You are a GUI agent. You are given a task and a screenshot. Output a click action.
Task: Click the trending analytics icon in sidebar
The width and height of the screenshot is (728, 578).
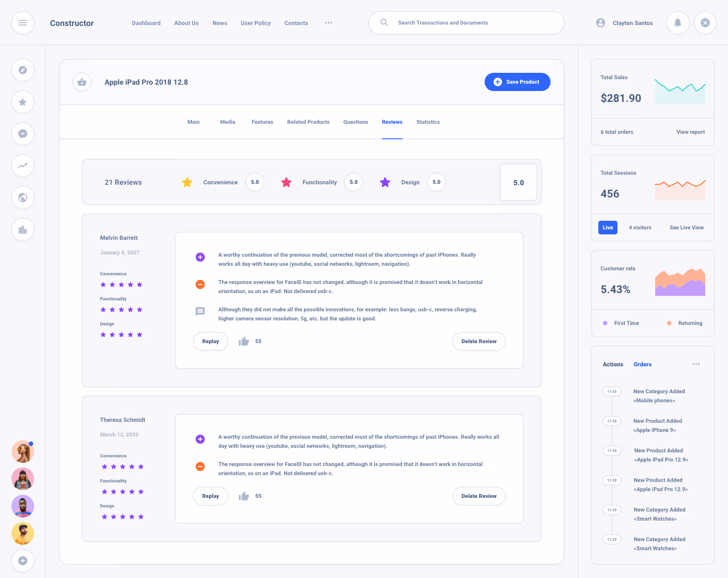22,166
